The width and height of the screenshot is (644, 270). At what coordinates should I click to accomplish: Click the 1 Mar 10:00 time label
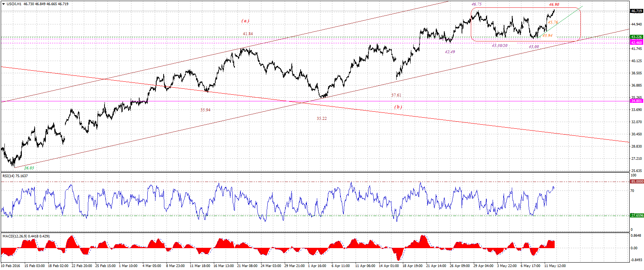128,266
